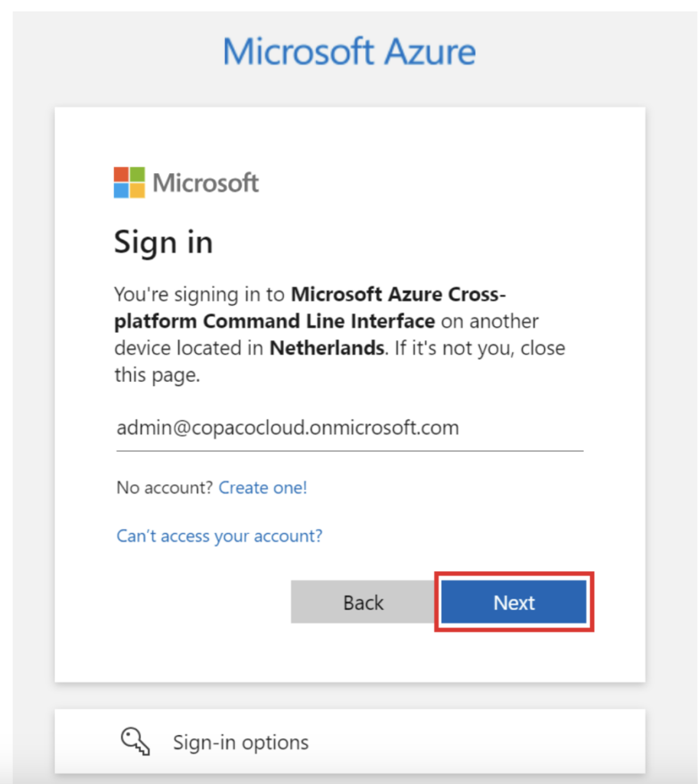
Task: Click the "Sign in" heading
Action: pyautogui.click(x=163, y=243)
